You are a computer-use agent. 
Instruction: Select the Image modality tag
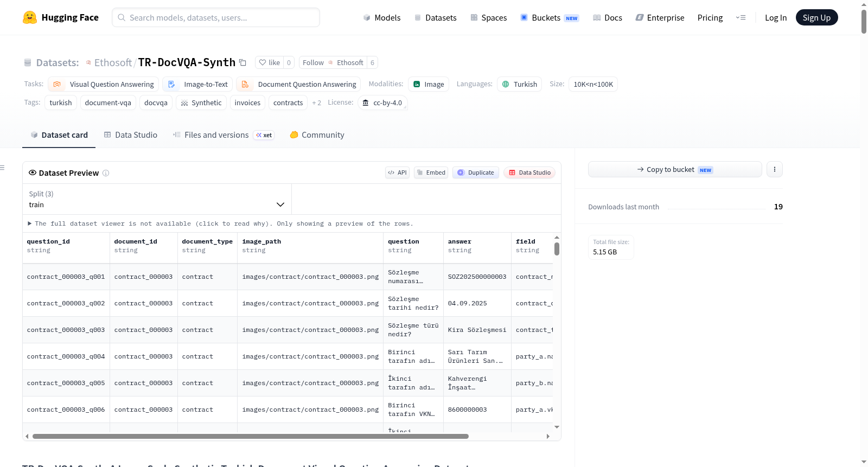click(x=429, y=84)
